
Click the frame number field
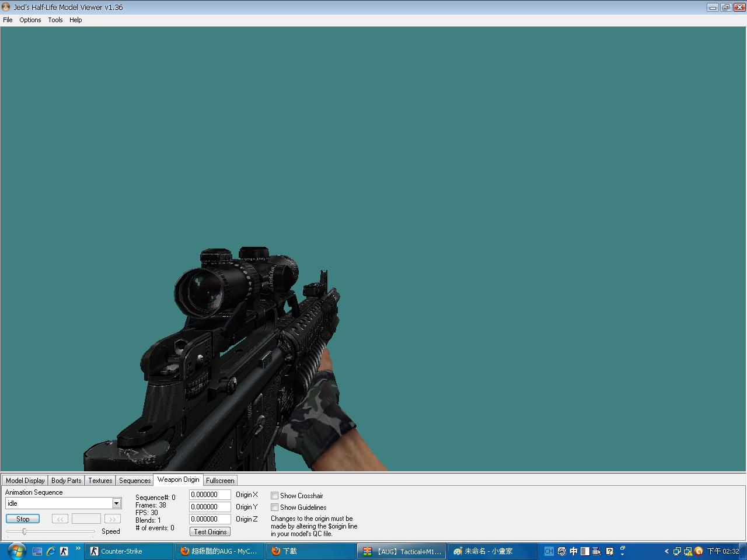pos(86,519)
